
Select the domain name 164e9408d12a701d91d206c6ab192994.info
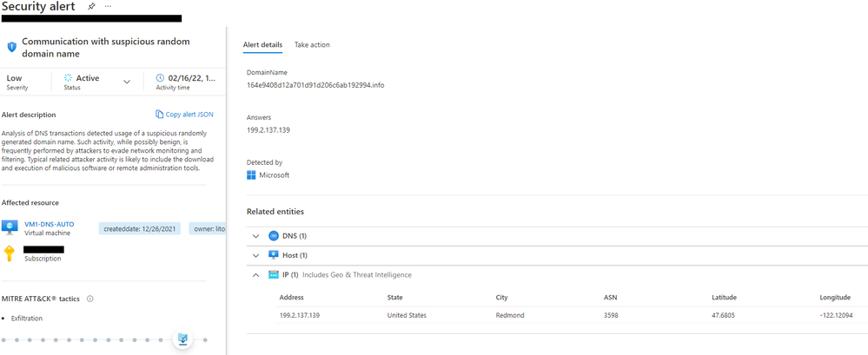click(315, 85)
